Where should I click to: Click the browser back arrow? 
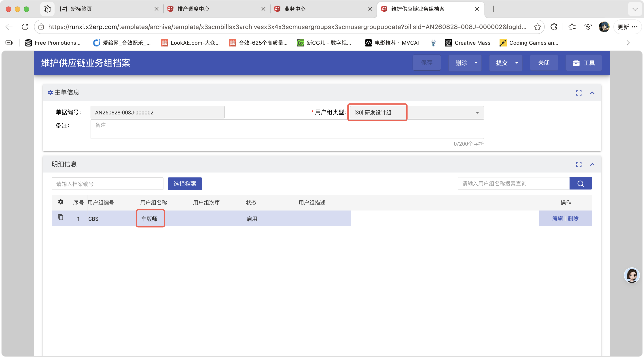pyautogui.click(x=9, y=27)
